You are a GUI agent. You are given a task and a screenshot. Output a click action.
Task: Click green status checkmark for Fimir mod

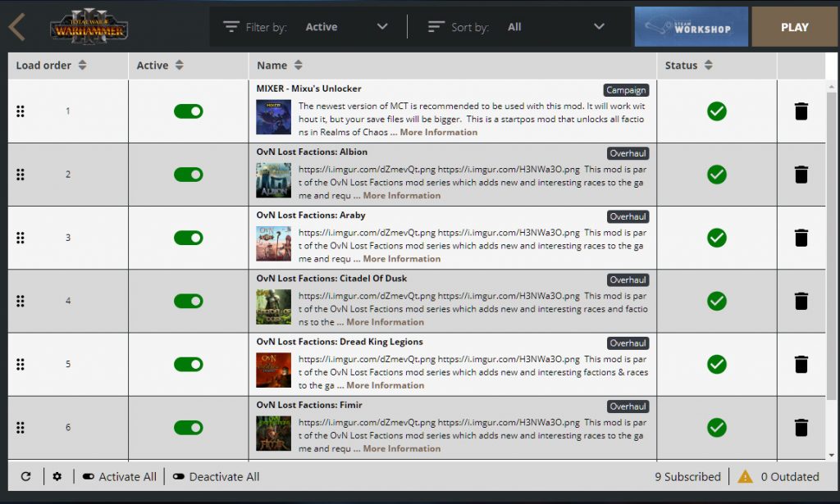click(x=717, y=427)
